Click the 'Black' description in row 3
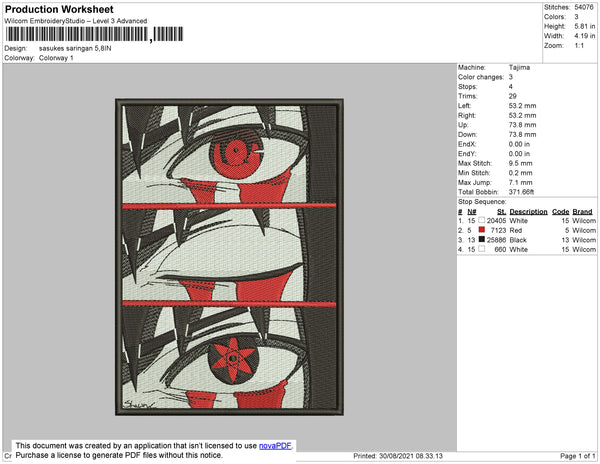The image size is (600, 464). (x=518, y=240)
